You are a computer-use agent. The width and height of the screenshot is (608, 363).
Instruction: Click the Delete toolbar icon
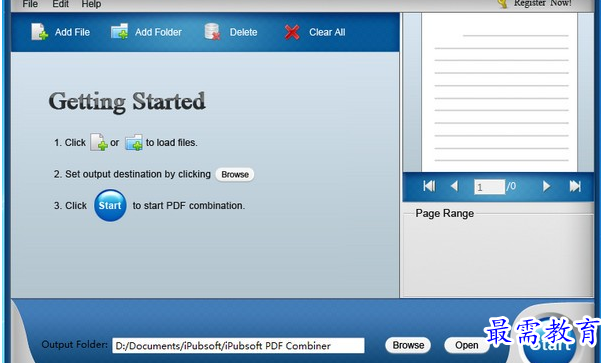[212, 32]
